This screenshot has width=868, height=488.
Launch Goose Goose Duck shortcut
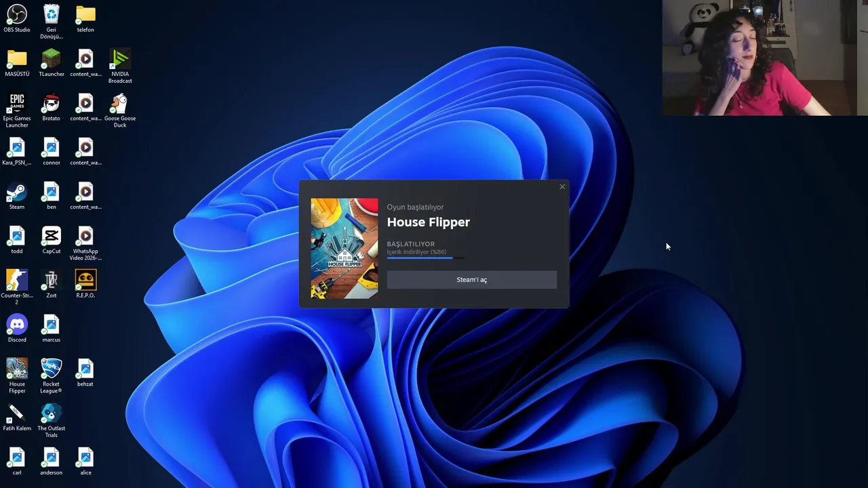coord(120,110)
